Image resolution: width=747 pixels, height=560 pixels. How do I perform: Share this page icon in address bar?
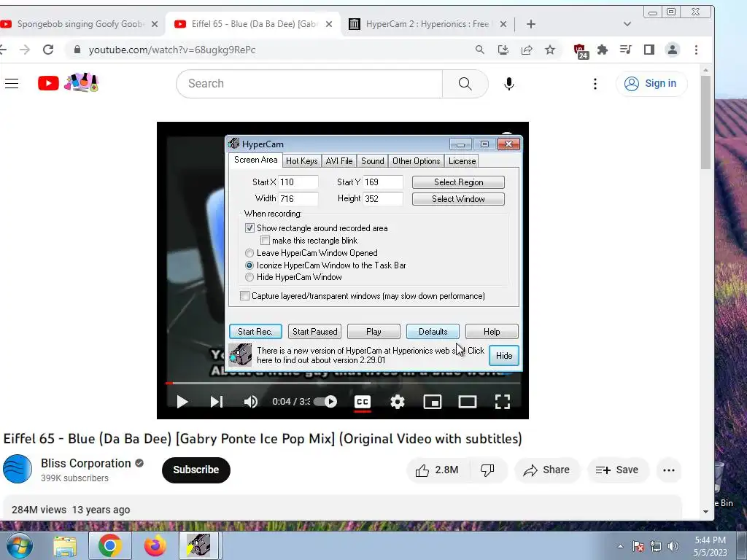click(527, 50)
